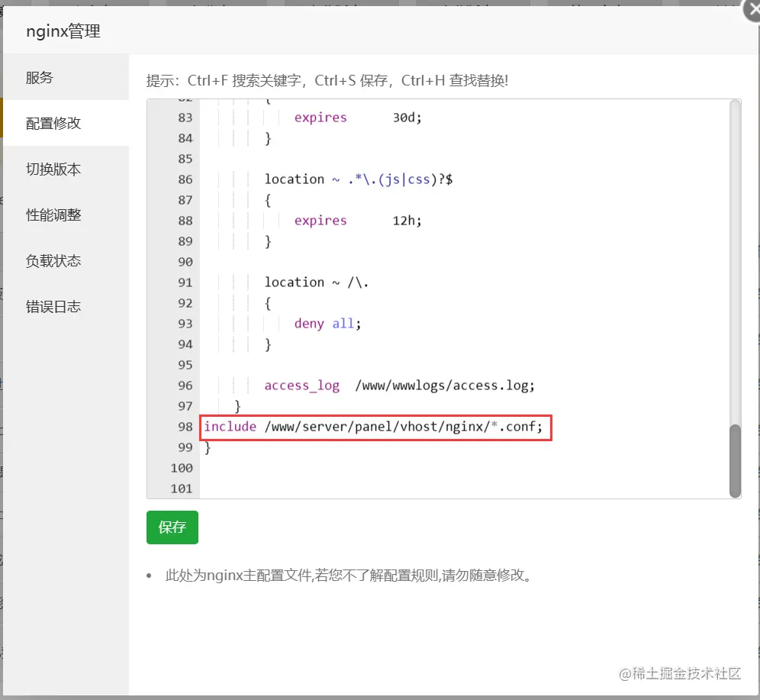Click the nginx管理 dialog title
760x700 pixels.
(x=63, y=31)
